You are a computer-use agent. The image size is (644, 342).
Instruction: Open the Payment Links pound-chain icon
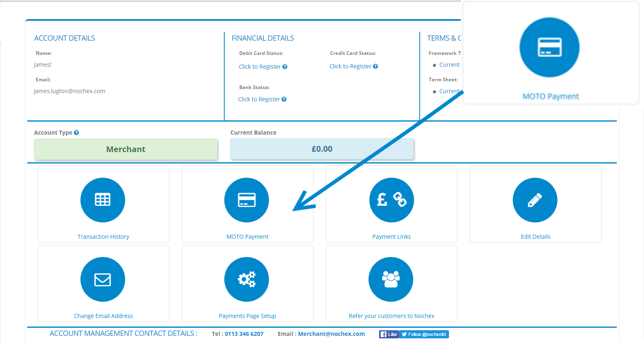pyautogui.click(x=392, y=200)
